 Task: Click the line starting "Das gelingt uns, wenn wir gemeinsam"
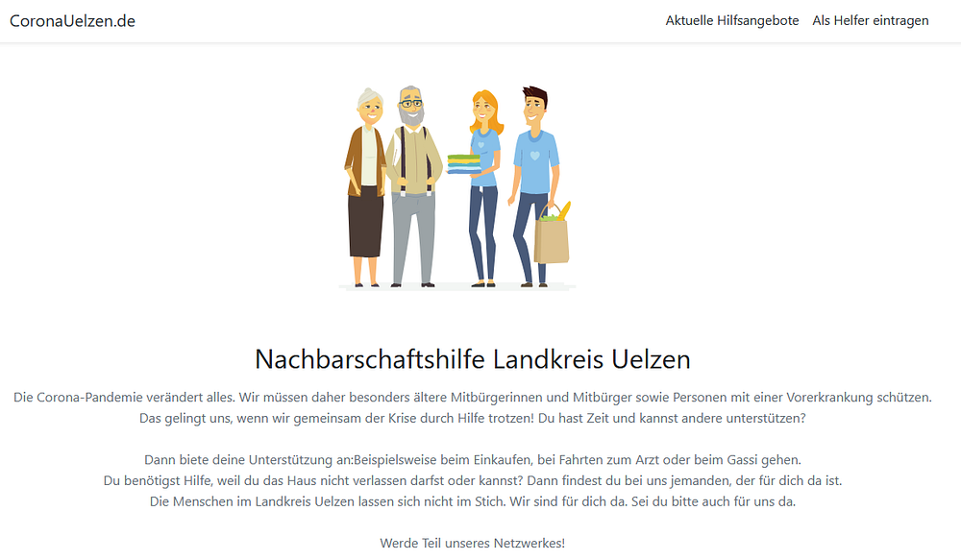point(473,418)
